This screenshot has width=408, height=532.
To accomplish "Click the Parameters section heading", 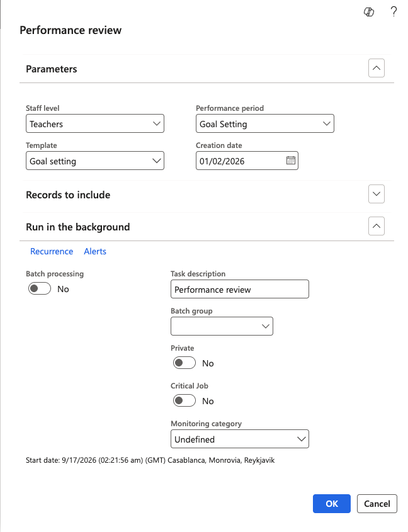I will (x=52, y=69).
